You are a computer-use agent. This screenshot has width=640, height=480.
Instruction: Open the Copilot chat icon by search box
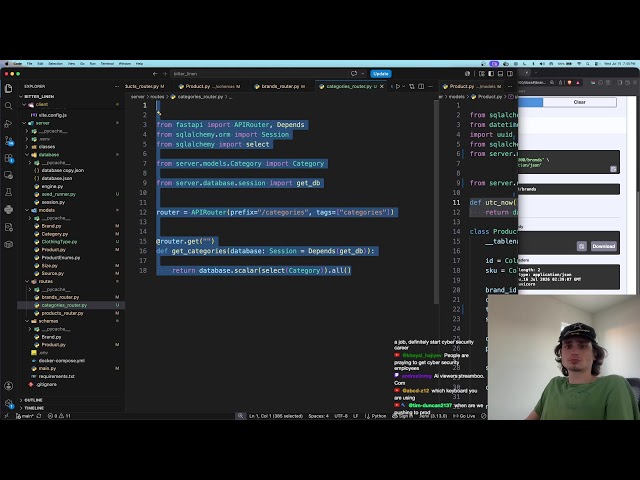pos(354,74)
